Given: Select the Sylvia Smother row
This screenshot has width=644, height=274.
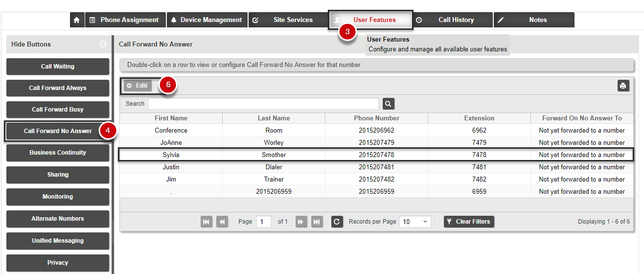Looking at the screenshot, I should pos(376,155).
